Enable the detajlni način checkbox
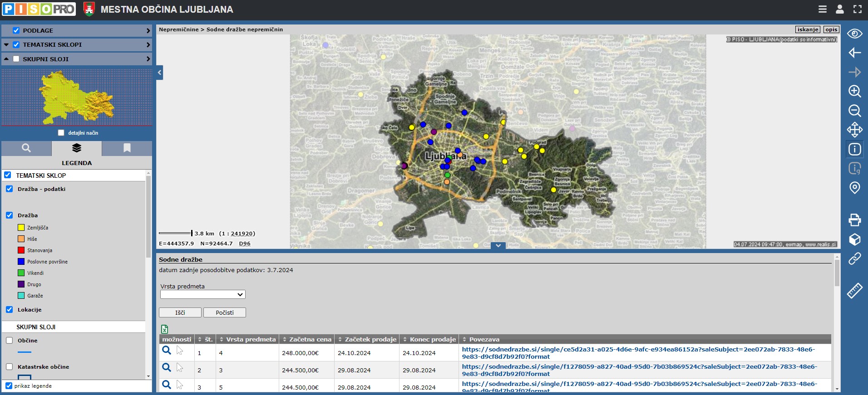868x395 pixels. click(61, 133)
